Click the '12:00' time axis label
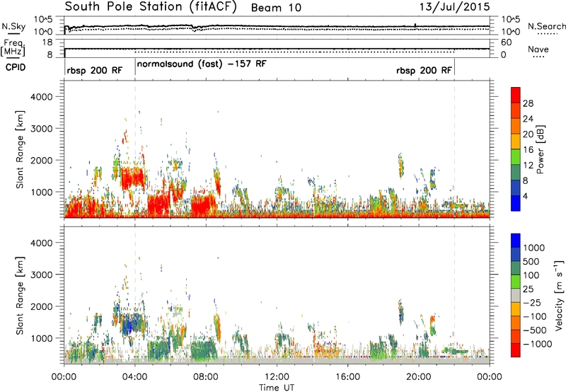This screenshot has height=392, width=566. coord(277,377)
